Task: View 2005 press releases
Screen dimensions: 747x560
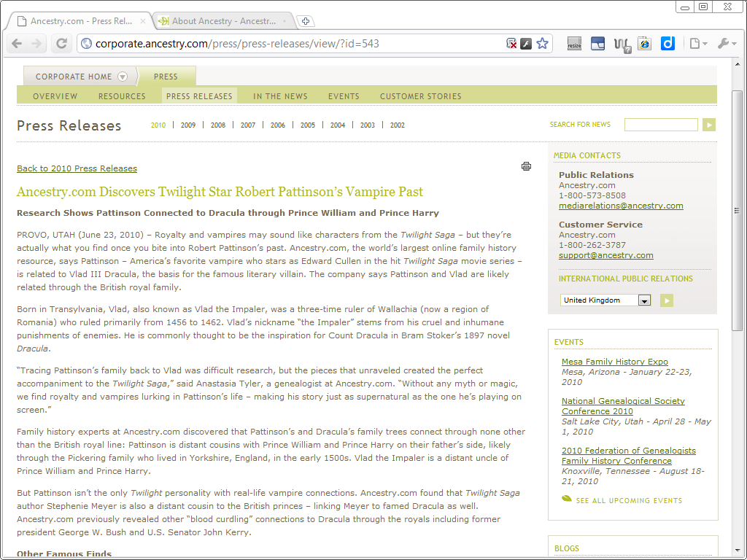Action: click(308, 125)
